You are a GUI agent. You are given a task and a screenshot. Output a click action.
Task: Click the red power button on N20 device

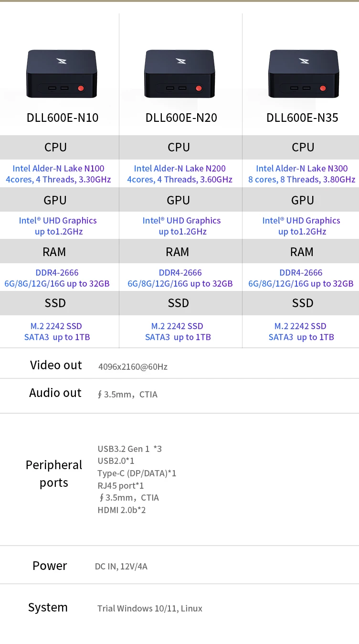[199, 88]
